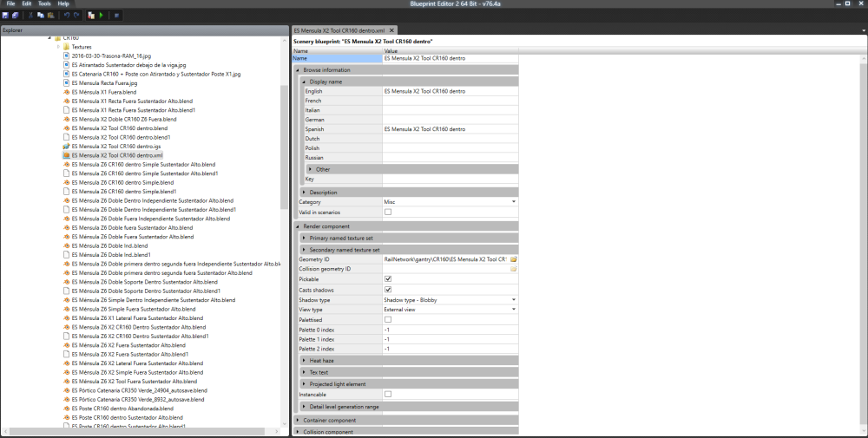Screen dimensions: 868x438
Task: Click the French display name field
Action: (x=450, y=101)
